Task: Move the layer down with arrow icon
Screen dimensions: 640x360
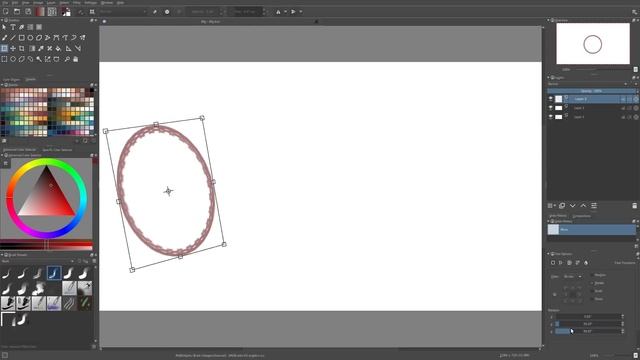Action: (573, 205)
